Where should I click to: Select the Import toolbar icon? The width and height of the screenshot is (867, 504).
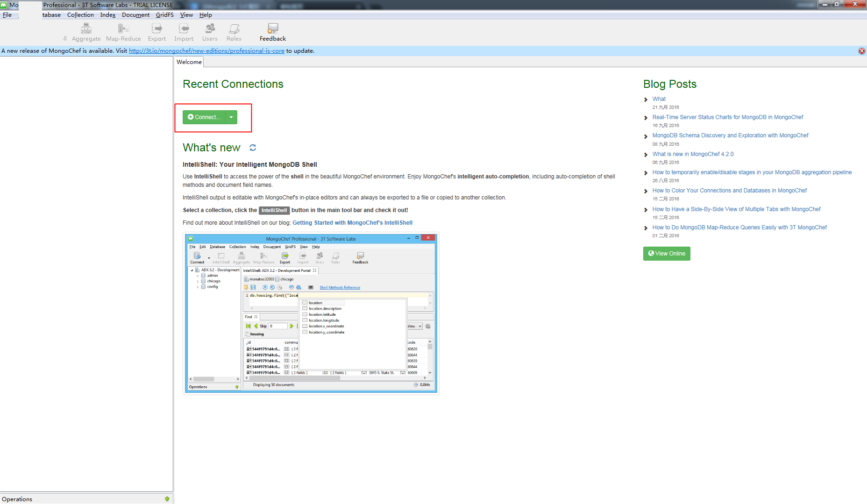pos(184,33)
